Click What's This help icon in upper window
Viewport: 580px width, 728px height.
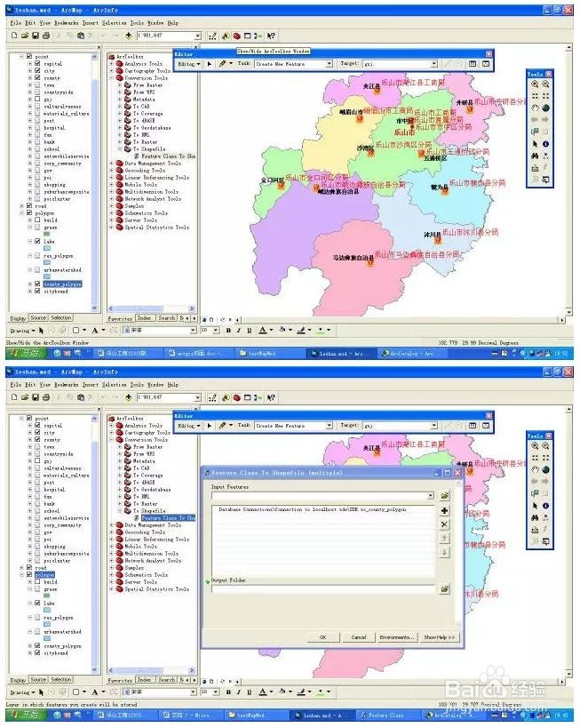(x=272, y=36)
